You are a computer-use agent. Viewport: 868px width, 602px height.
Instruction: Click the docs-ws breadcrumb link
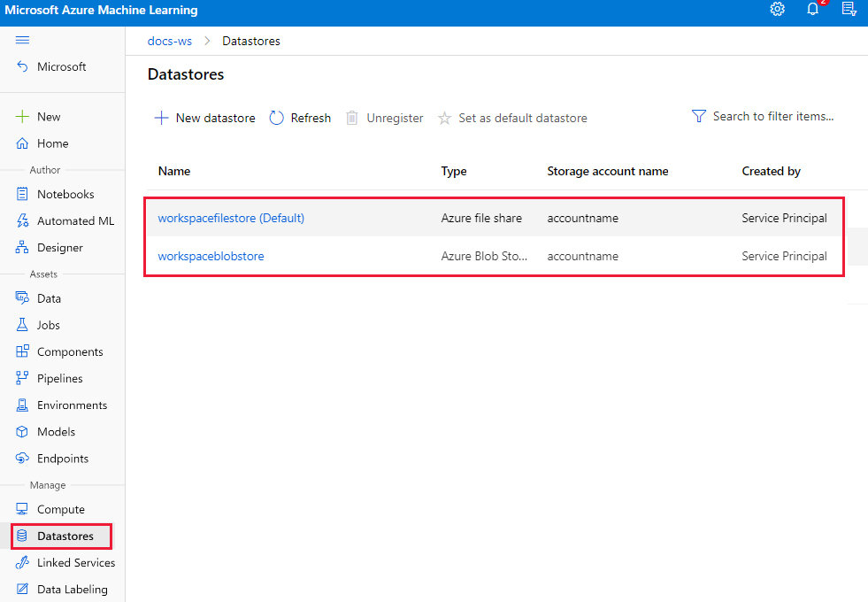(x=169, y=41)
